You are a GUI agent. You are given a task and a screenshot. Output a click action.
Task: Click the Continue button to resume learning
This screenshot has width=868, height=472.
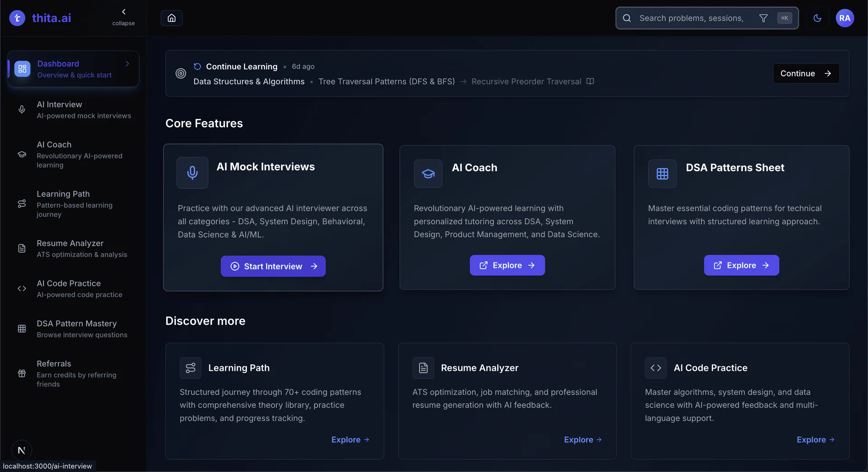click(x=806, y=73)
